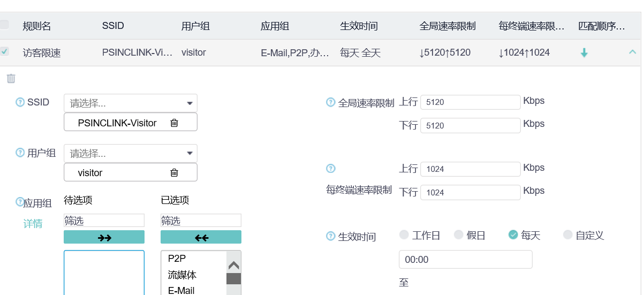The width and height of the screenshot is (644, 295).
Task: Toggle the select-all checkbox in the header
Action: pyautogui.click(x=4, y=25)
